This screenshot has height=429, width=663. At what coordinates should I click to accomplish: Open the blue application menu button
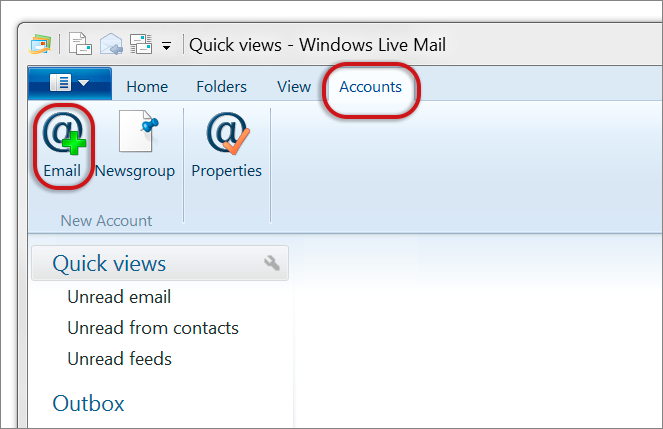[x=70, y=83]
